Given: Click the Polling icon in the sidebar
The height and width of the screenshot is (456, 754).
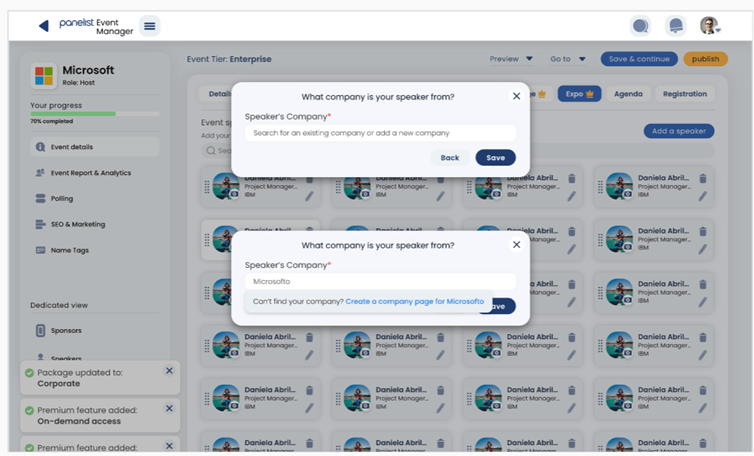Looking at the screenshot, I should [x=40, y=198].
